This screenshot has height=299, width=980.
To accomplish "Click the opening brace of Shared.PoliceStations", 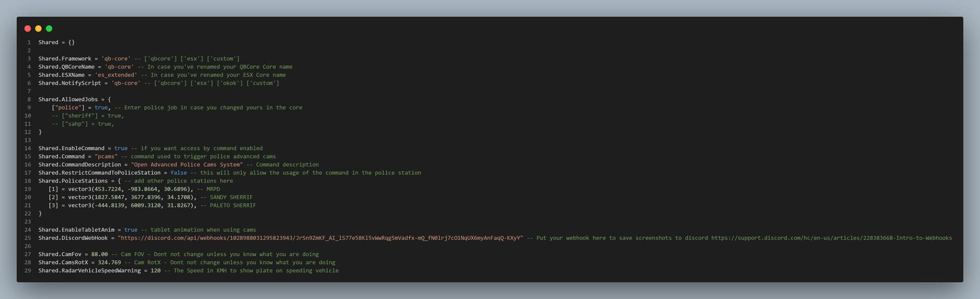I will [119, 181].
